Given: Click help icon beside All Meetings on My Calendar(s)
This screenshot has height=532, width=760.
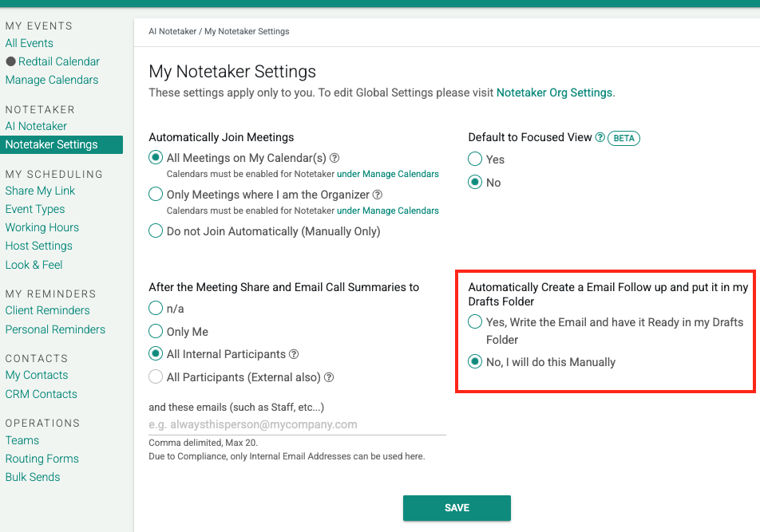Looking at the screenshot, I should coord(334,158).
